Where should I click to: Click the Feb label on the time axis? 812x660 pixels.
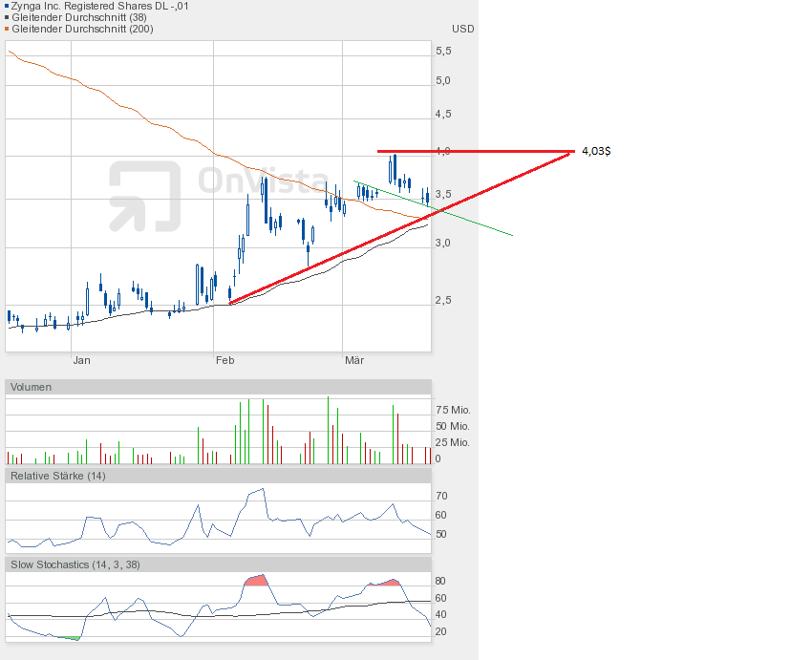coord(224,360)
